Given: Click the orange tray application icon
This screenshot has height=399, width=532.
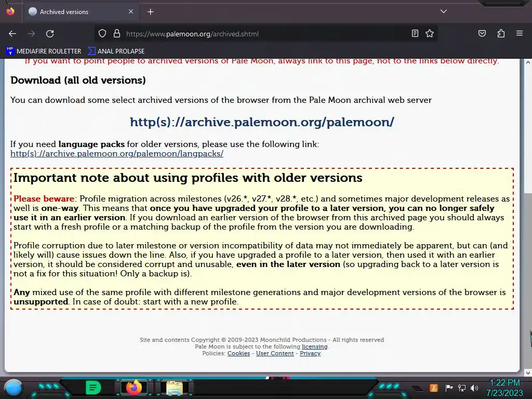Looking at the screenshot, I should 433,388.
